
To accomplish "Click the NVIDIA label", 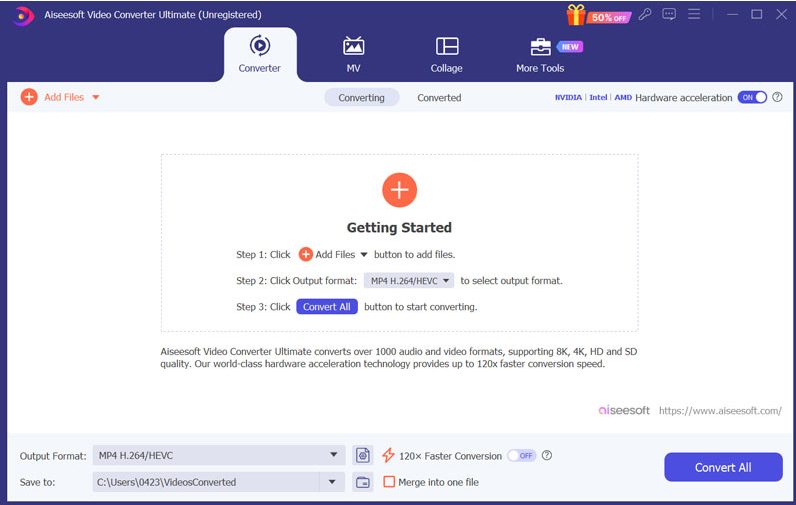I will tap(568, 97).
